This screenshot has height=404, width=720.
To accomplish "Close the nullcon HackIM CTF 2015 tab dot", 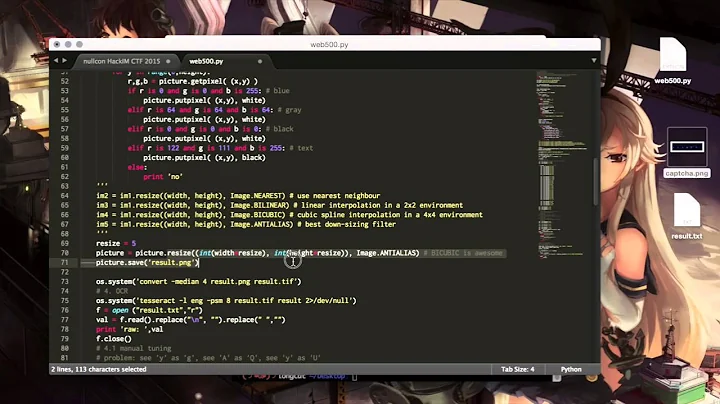I will pos(168,61).
